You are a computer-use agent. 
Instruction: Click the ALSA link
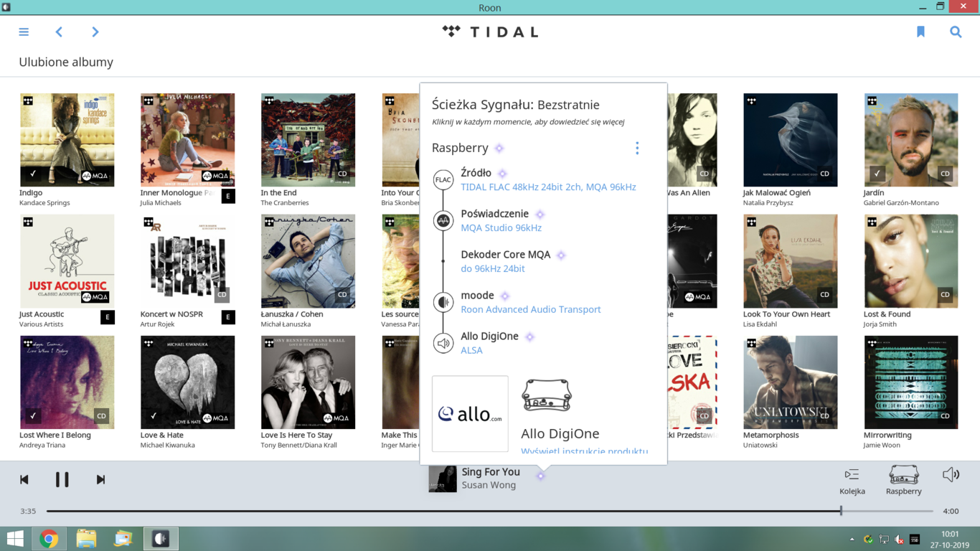(x=472, y=351)
